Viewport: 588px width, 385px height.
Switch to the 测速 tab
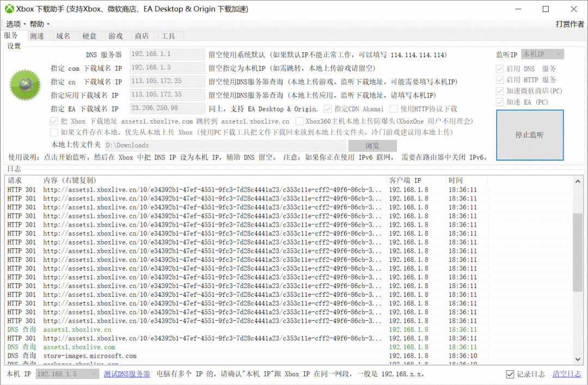(x=37, y=36)
